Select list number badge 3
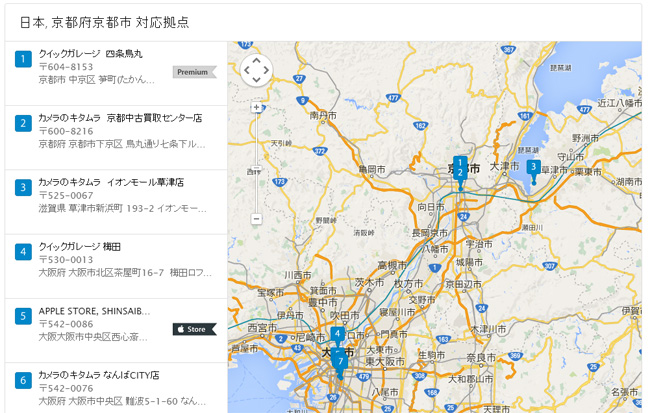Screen dimensions: 650x413 tap(23, 187)
